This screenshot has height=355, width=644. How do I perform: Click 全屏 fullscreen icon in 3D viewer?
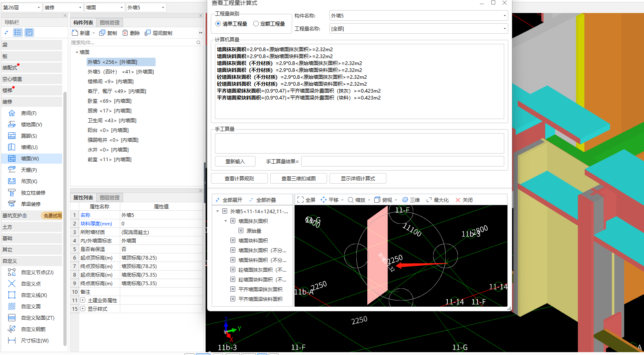[x=300, y=200]
